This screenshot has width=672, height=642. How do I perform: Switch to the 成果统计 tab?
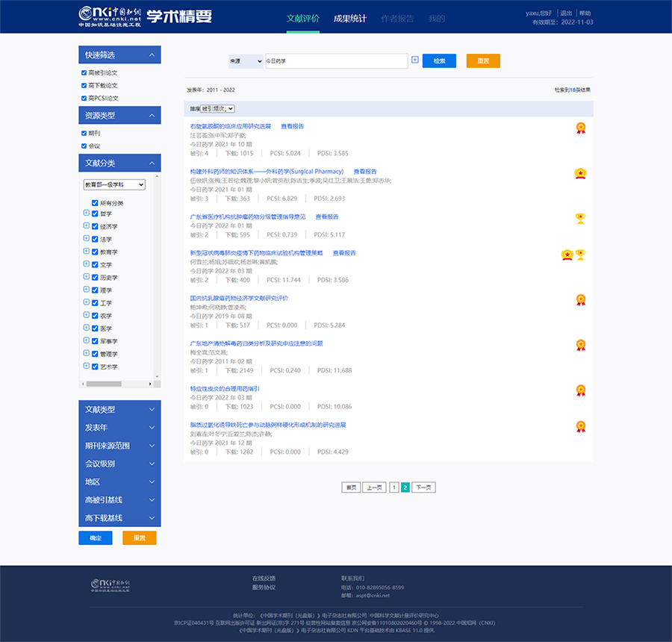349,19
